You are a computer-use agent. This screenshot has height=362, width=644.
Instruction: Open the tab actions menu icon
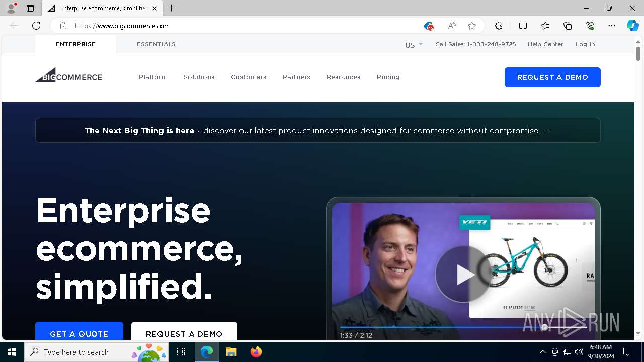pos(30,8)
